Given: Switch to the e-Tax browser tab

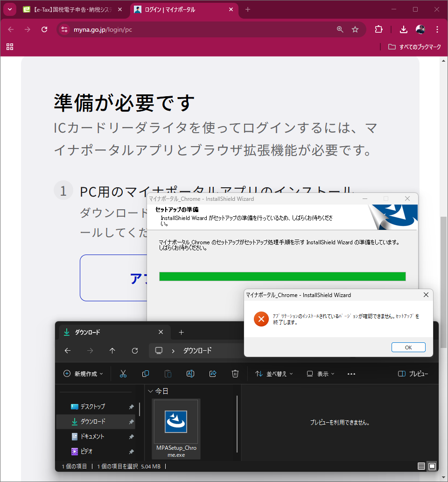Looking at the screenshot, I should point(72,9).
